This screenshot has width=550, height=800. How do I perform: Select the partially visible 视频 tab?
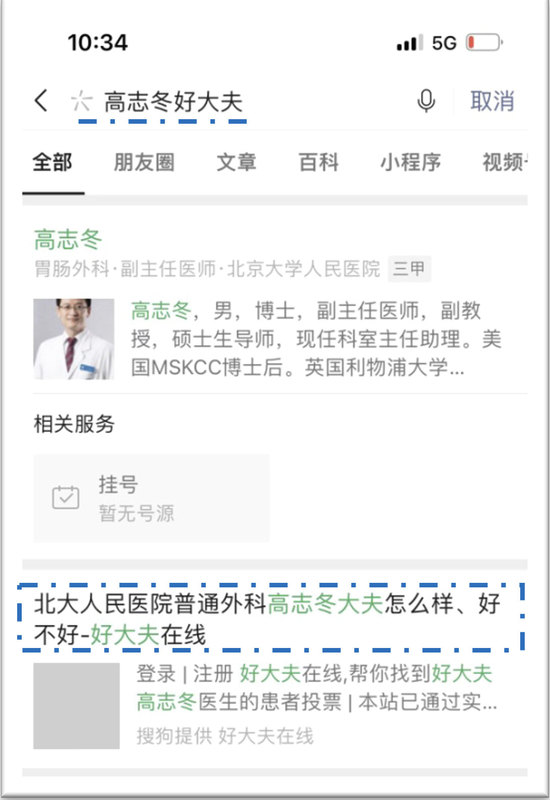tap(505, 162)
